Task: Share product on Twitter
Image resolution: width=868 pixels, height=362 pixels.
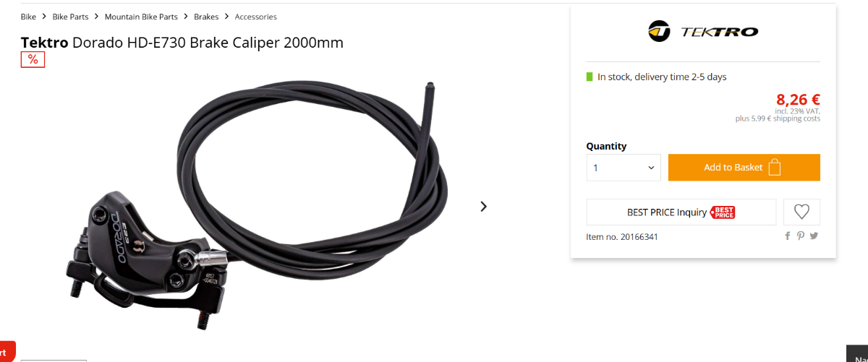Action: click(x=814, y=236)
